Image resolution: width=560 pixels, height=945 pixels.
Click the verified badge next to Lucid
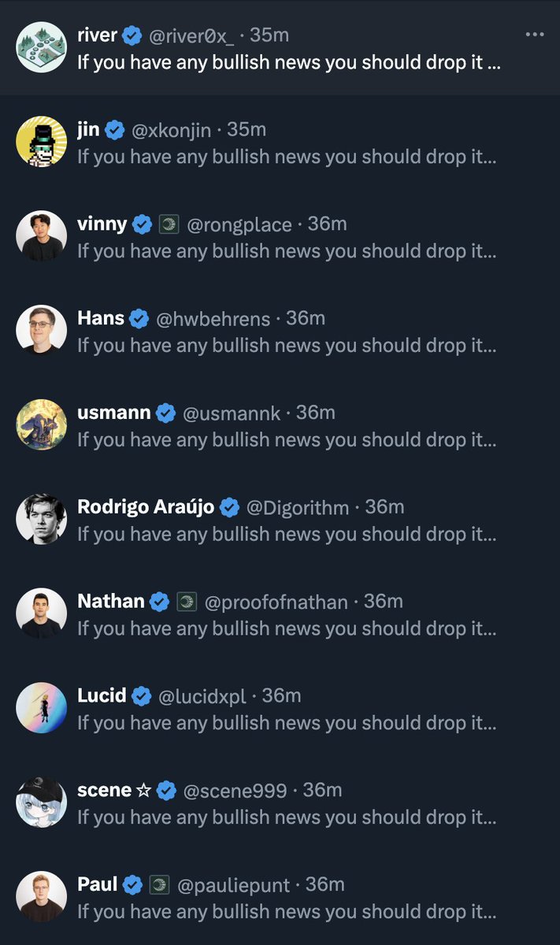click(142, 696)
